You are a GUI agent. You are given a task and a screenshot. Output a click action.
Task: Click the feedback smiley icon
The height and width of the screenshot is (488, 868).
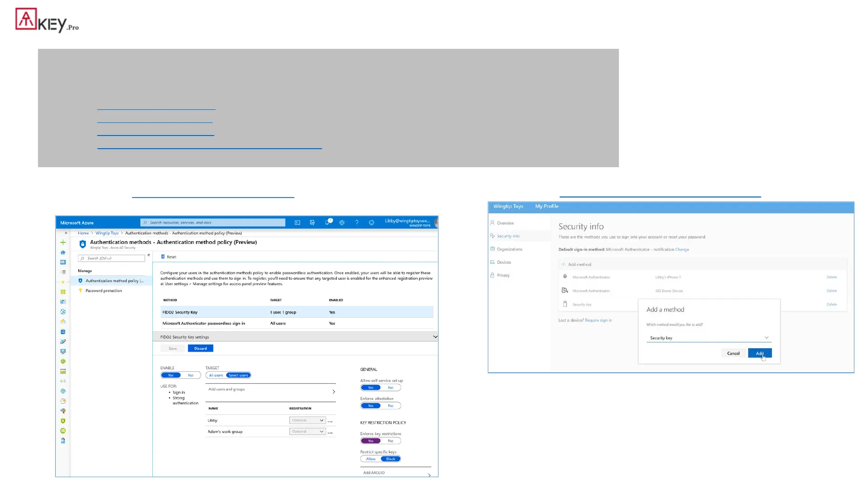point(372,222)
